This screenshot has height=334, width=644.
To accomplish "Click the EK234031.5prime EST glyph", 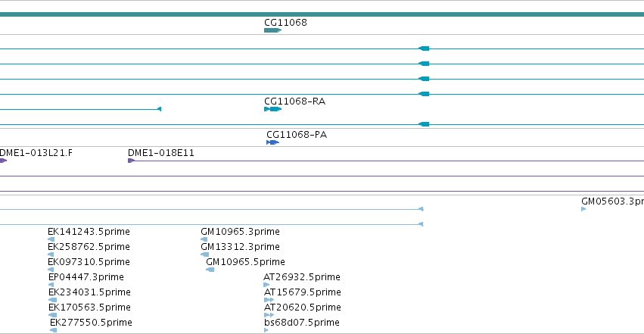I will (x=52, y=300).
